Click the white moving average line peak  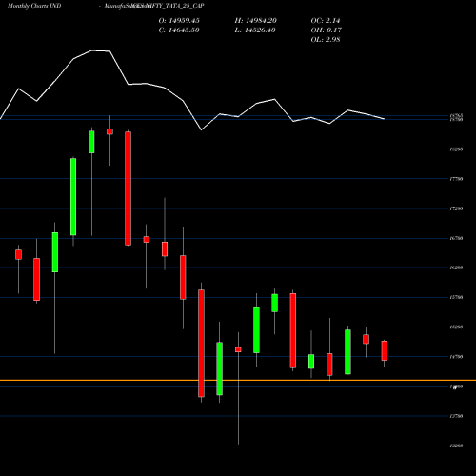click(92, 50)
